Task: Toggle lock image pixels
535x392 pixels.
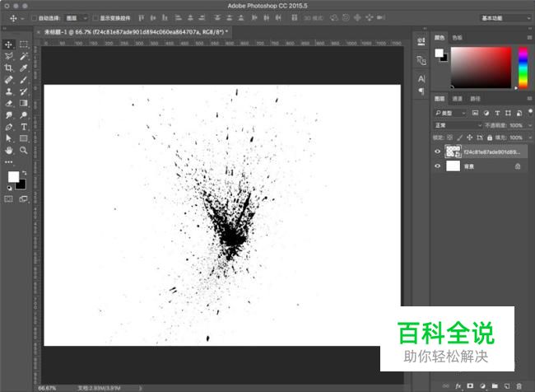Action: click(x=460, y=138)
